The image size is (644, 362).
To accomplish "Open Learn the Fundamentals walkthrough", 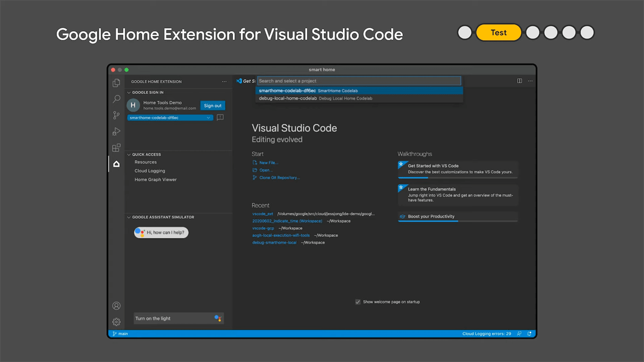I will 458,195.
